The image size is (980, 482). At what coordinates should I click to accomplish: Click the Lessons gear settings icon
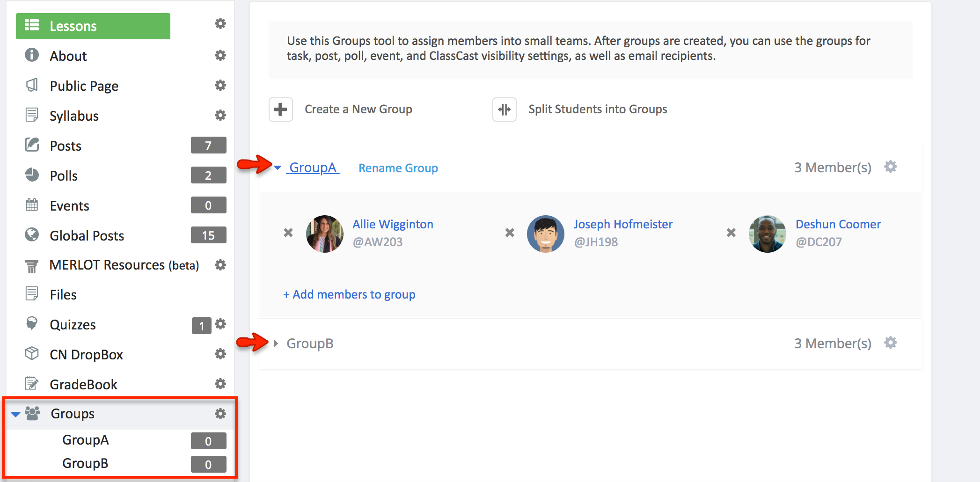[220, 23]
